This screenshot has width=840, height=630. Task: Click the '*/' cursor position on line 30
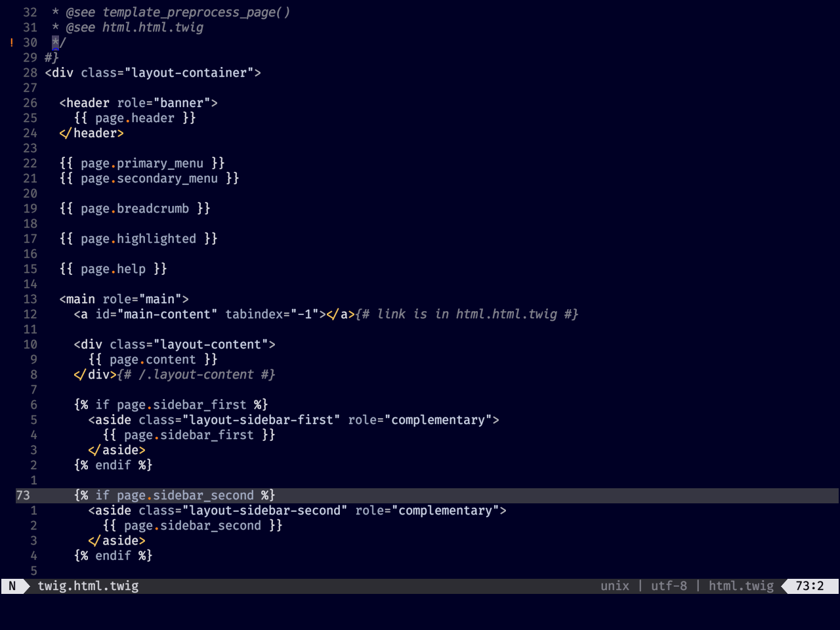(x=59, y=43)
